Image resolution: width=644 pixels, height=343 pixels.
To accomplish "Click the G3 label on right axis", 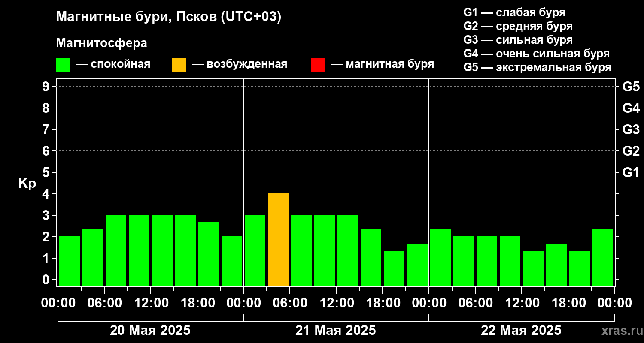I will 631,129.
